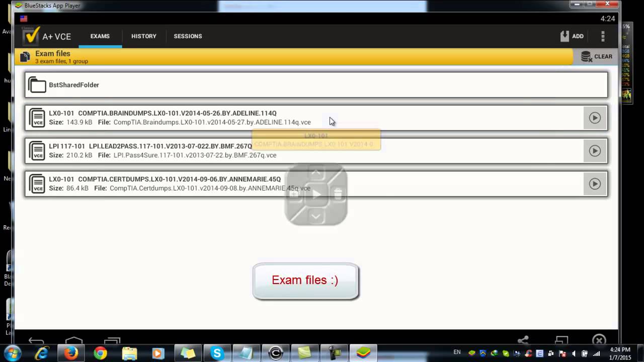Switch to the EXAMS tab

point(100,36)
